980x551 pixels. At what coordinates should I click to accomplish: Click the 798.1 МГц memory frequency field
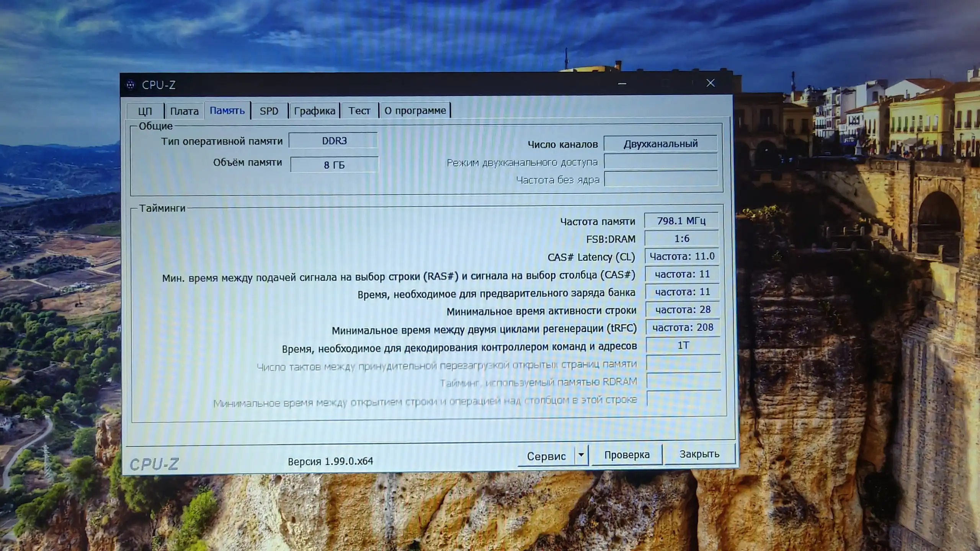[x=682, y=220]
